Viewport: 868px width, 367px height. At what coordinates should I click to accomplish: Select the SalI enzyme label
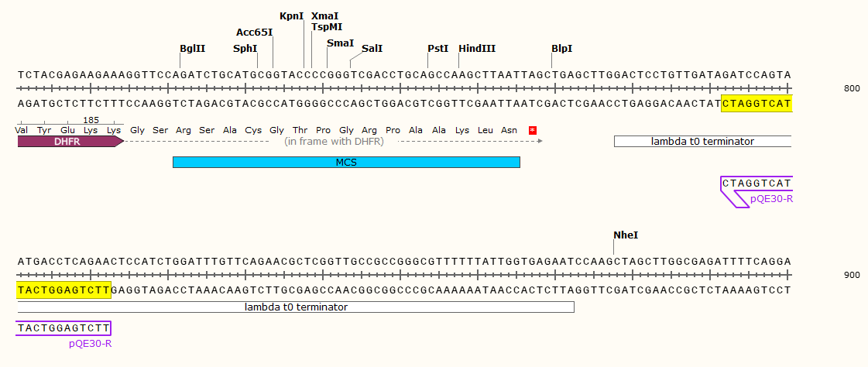click(x=372, y=48)
